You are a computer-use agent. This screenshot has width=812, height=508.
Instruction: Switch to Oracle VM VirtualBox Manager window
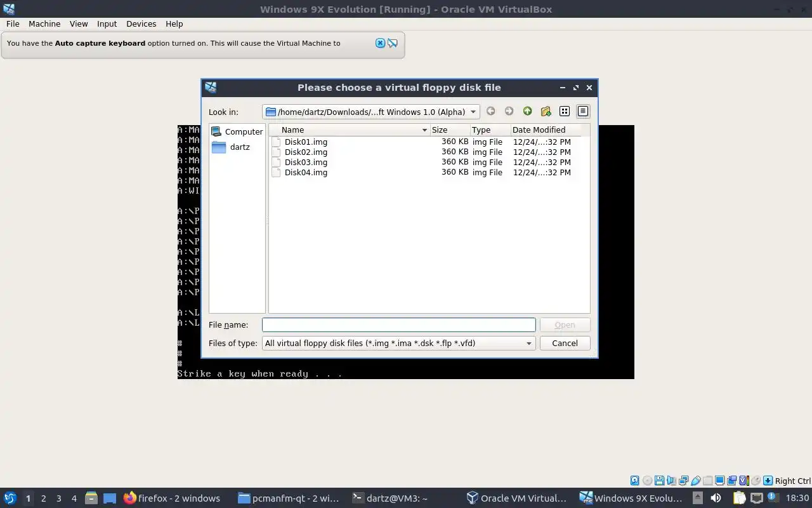click(x=516, y=498)
